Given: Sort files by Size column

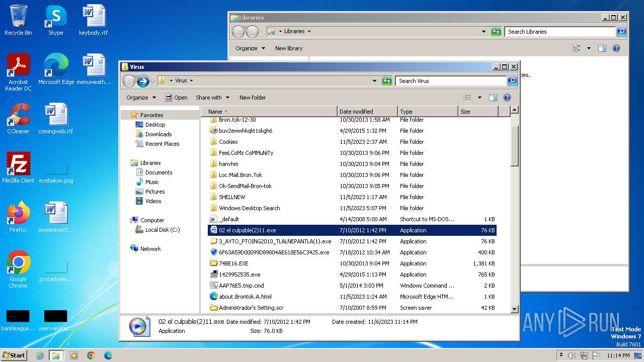Looking at the screenshot, I should (x=478, y=111).
